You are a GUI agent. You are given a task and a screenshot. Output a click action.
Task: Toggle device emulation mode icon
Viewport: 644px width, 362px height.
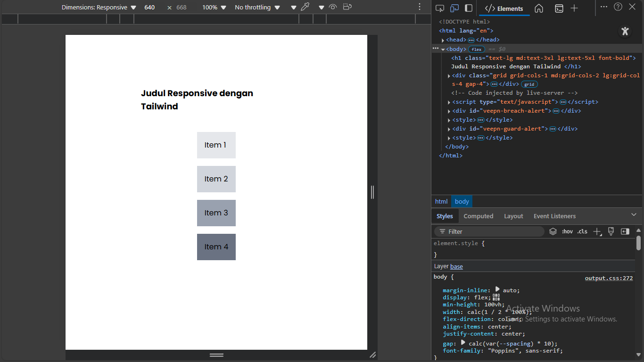pos(454,8)
